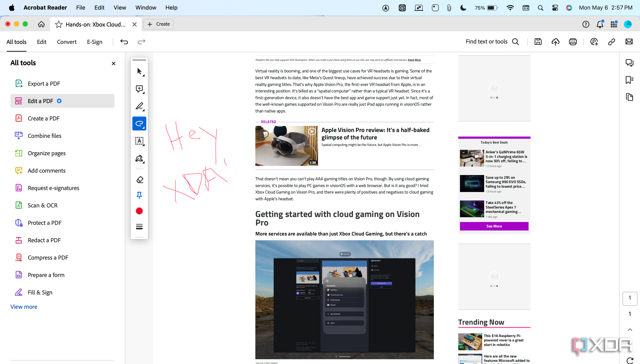The image size is (640, 364).
Task: Click the pin toolbar icon
Action: (x=139, y=195)
